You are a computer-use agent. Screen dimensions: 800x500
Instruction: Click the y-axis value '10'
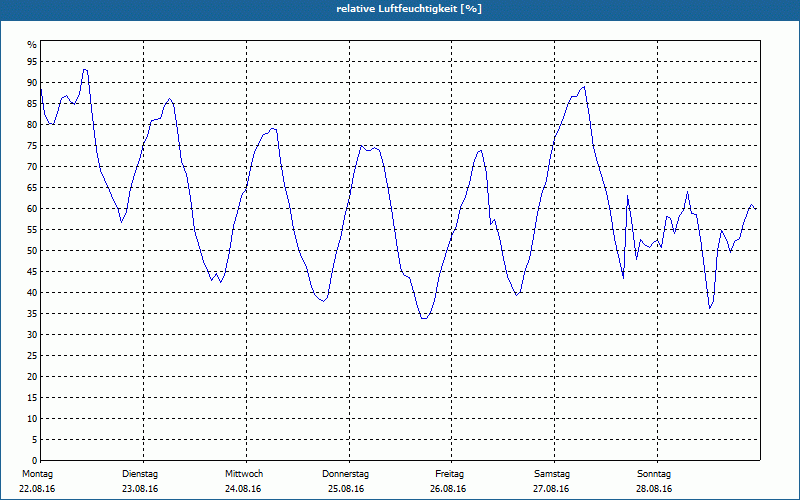coord(32,419)
